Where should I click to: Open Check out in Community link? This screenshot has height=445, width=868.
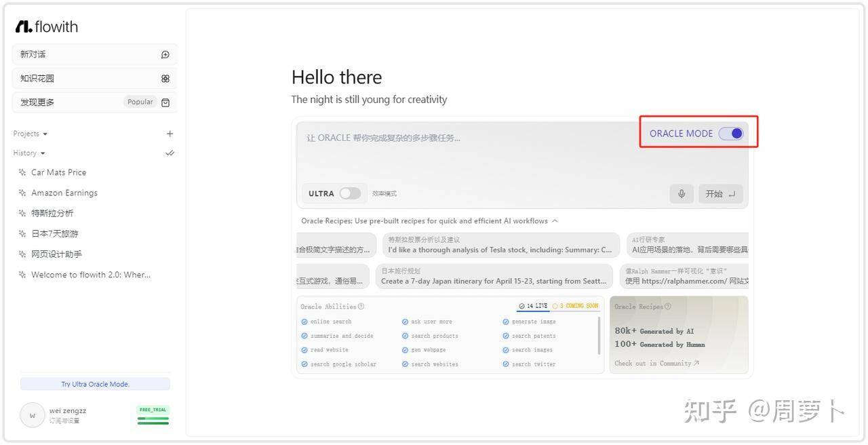[656, 364]
